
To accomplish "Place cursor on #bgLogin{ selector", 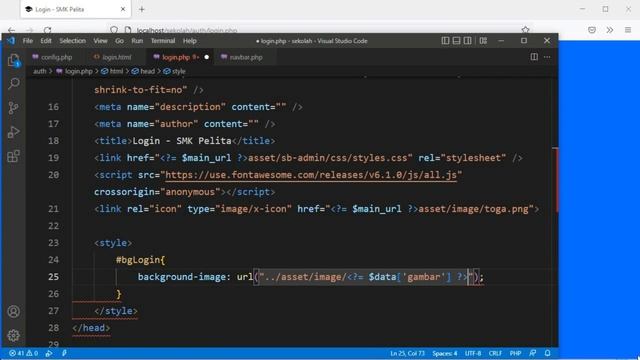I will point(140,260).
